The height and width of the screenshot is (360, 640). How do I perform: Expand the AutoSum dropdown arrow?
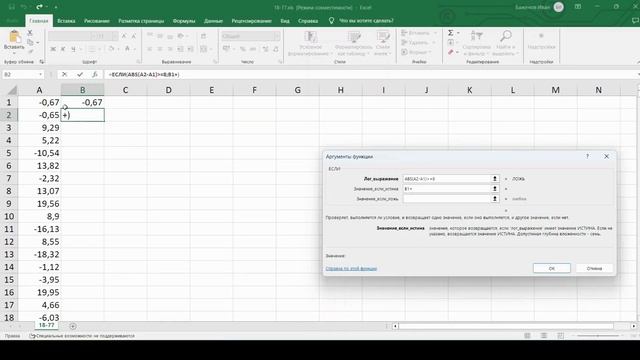(458, 33)
